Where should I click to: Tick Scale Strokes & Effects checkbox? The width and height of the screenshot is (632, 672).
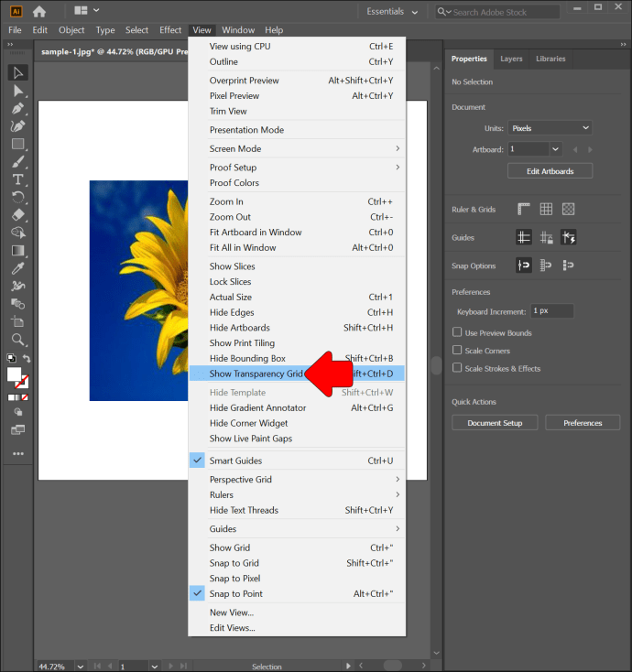click(x=458, y=369)
